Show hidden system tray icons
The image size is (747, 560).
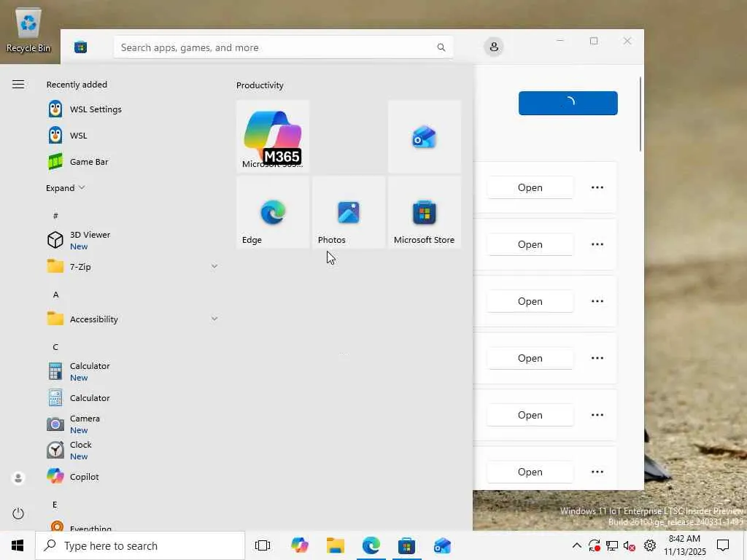(x=576, y=545)
